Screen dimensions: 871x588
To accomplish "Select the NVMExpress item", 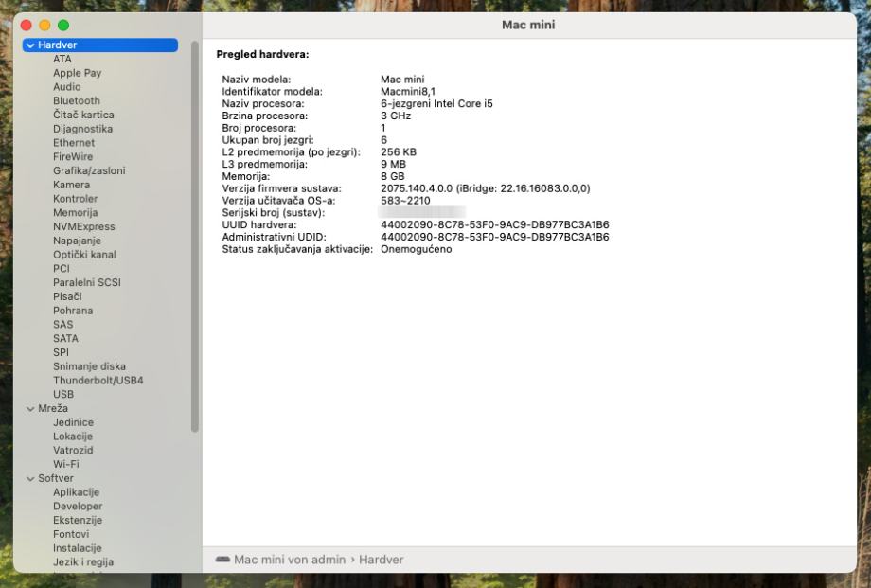I will (x=83, y=226).
